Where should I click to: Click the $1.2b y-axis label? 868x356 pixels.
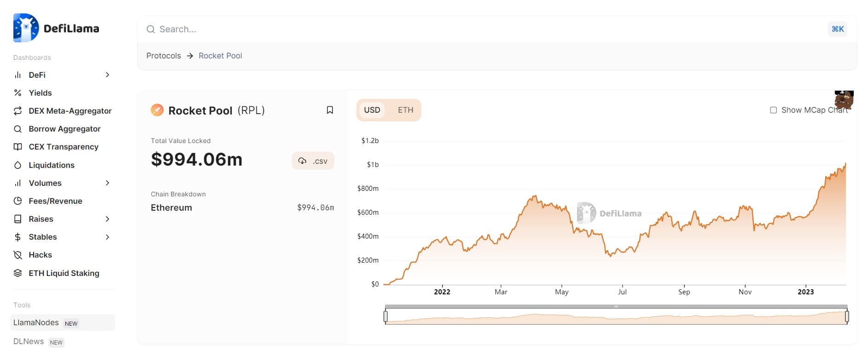click(370, 141)
